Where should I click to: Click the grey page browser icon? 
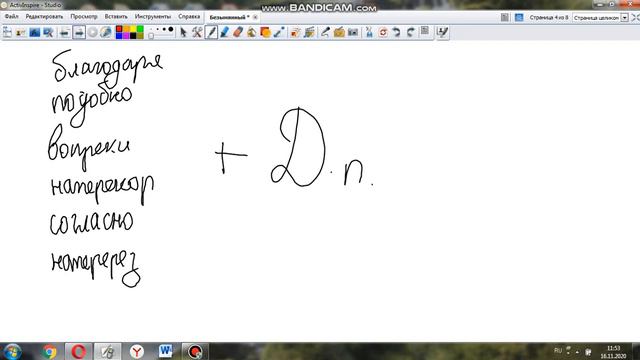click(x=505, y=17)
